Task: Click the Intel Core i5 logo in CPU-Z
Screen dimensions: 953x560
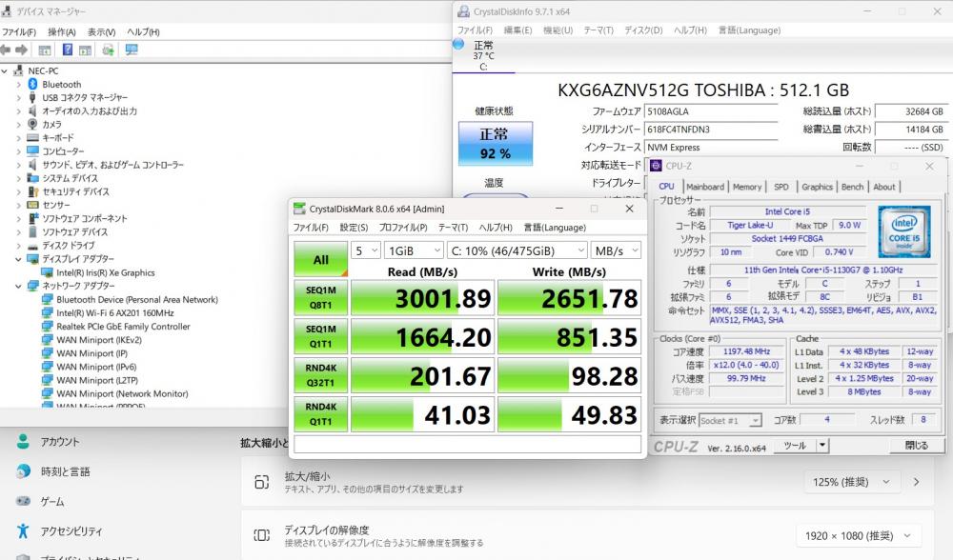Action: click(904, 231)
